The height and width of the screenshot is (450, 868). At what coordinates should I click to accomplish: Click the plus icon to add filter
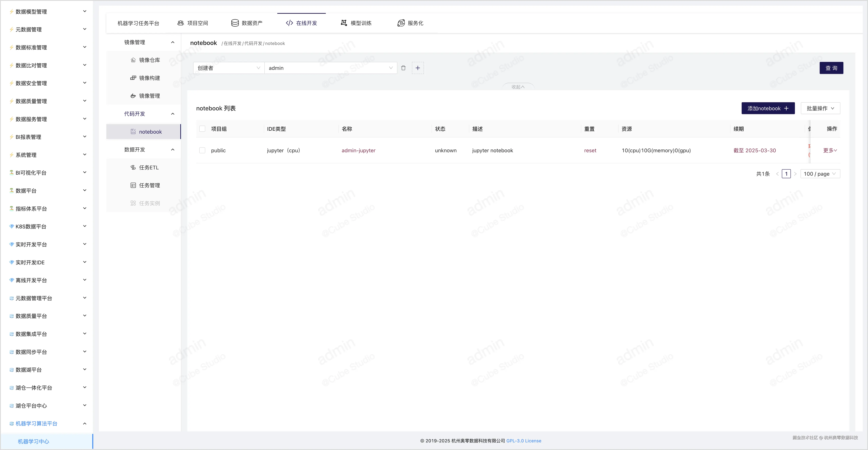418,68
